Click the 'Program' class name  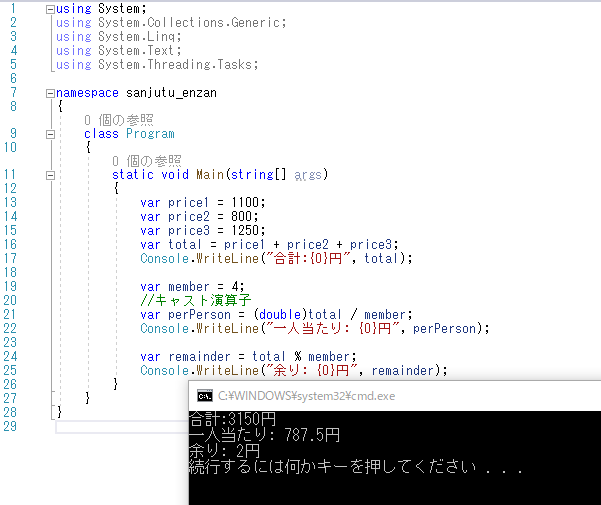(x=150, y=134)
